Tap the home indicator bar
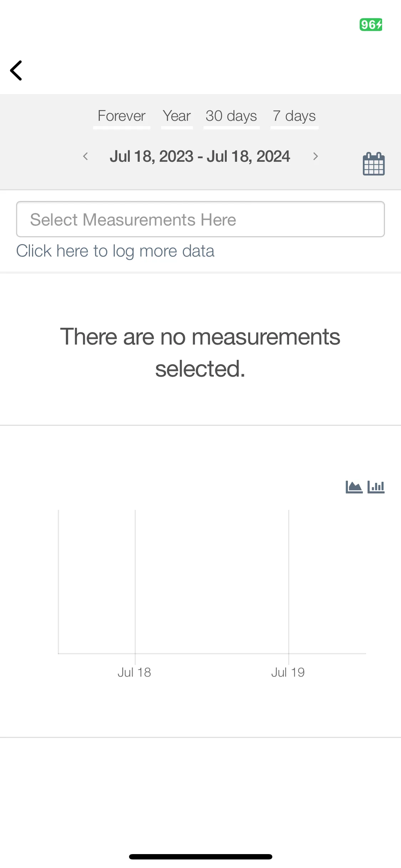 click(201, 857)
